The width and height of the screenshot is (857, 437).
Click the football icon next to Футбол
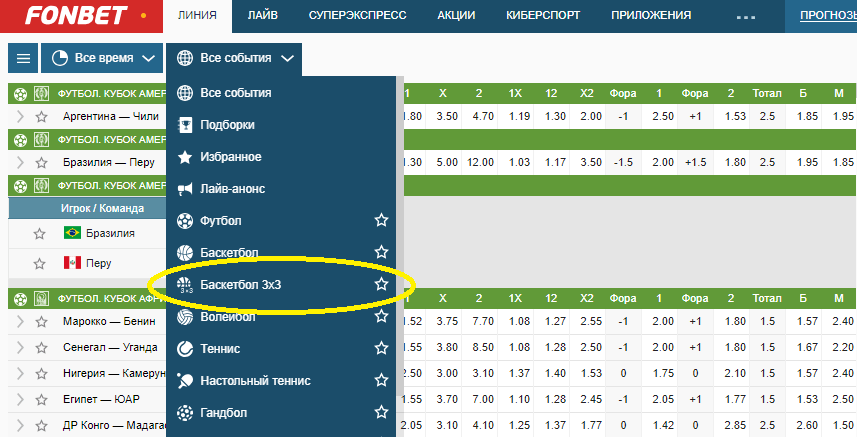185,221
